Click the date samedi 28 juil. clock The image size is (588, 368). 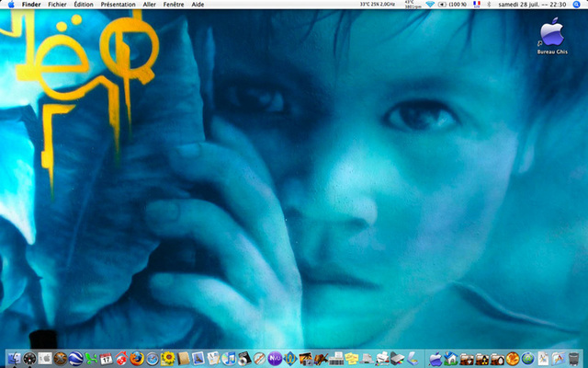click(x=532, y=5)
